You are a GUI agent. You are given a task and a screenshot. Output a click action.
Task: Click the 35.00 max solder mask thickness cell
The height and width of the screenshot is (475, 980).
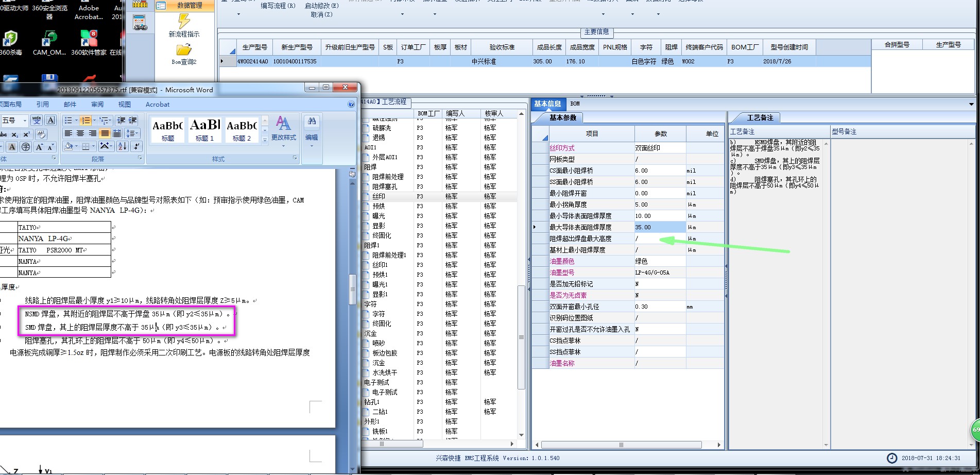click(x=660, y=227)
